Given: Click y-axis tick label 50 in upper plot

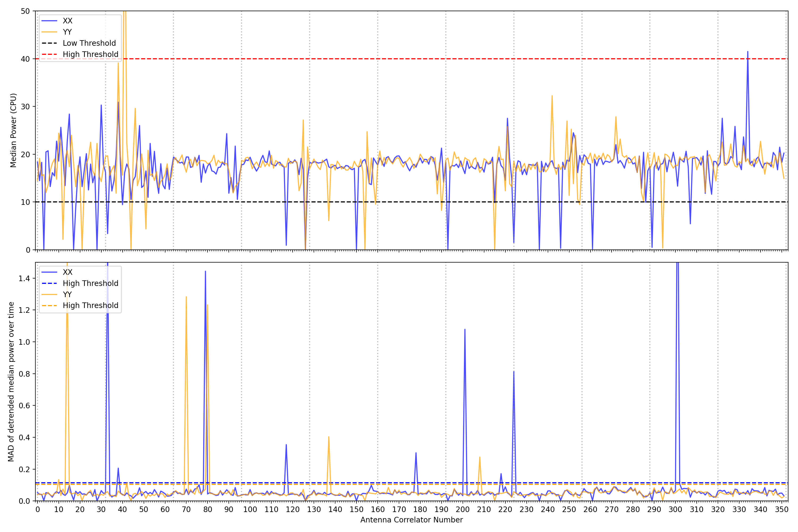Looking at the screenshot, I should [26, 11].
